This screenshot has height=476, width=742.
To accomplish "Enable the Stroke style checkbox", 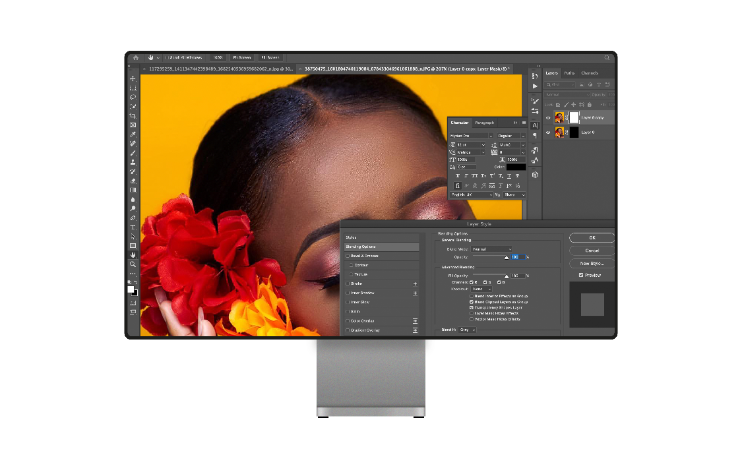I will coord(348,284).
